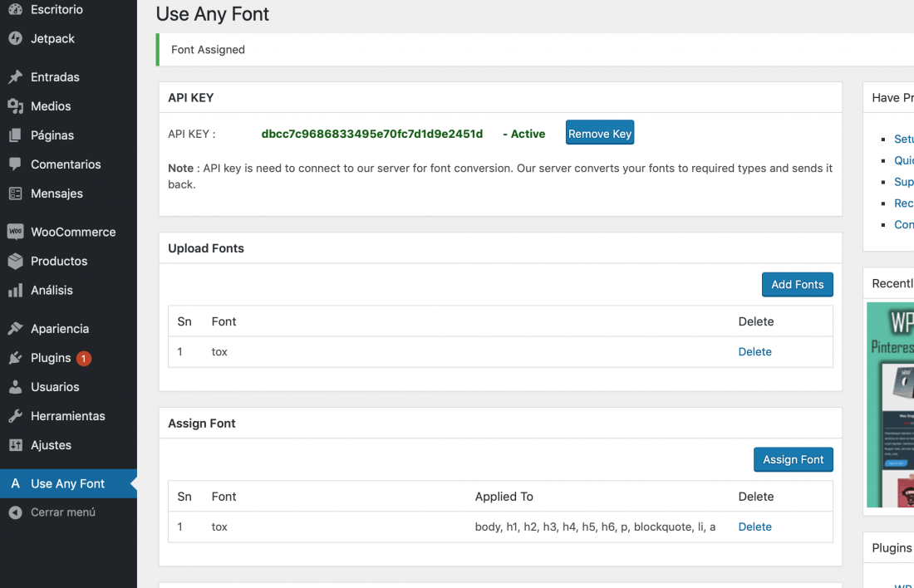The width and height of the screenshot is (914, 588).
Task: Click the Pinterest plugin promo thumbnail
Action: tap(890, 404)
